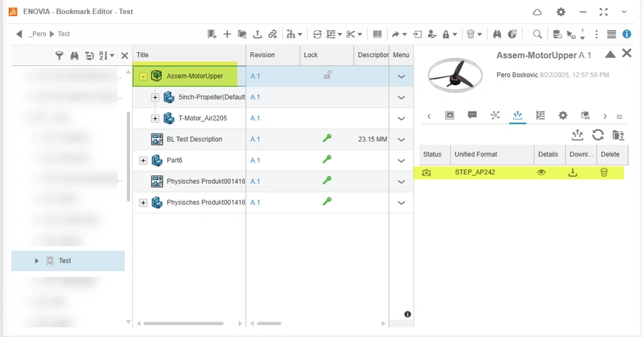644x337 pixels.
Task: Click the horizontal scrollbar under Title column
Action: pyautogui.click(x=183, y=324)
